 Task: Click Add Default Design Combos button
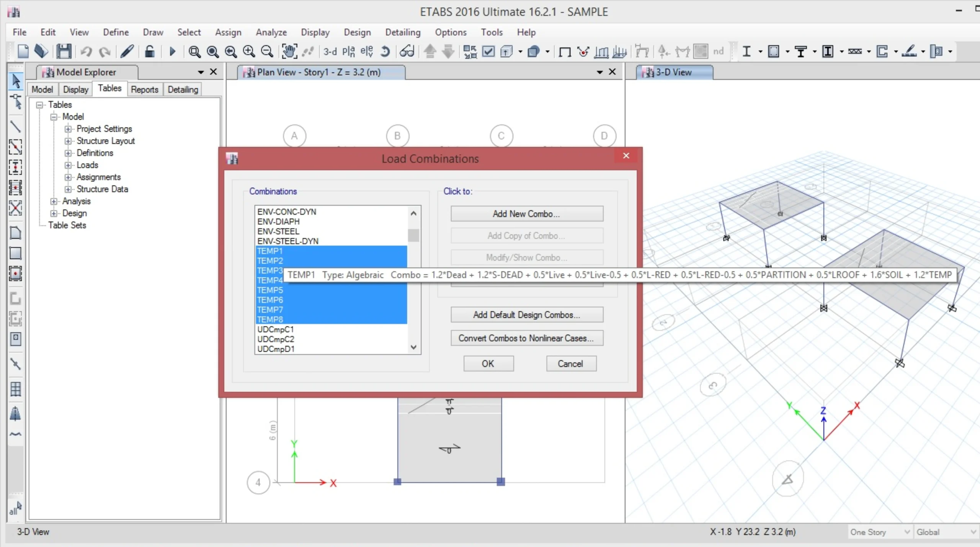(526, 315)
